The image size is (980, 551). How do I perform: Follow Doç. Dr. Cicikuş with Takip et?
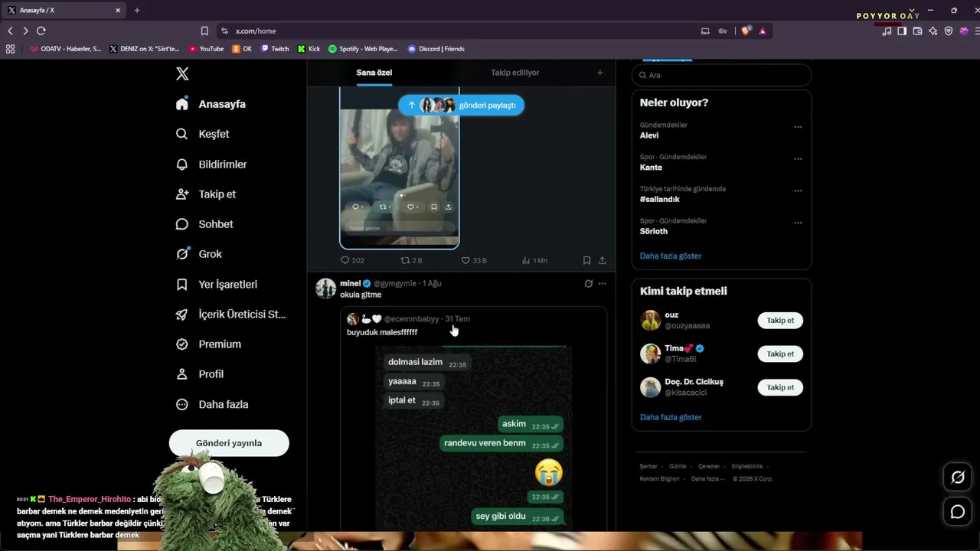pyautogui.click(x=780, y=387)
